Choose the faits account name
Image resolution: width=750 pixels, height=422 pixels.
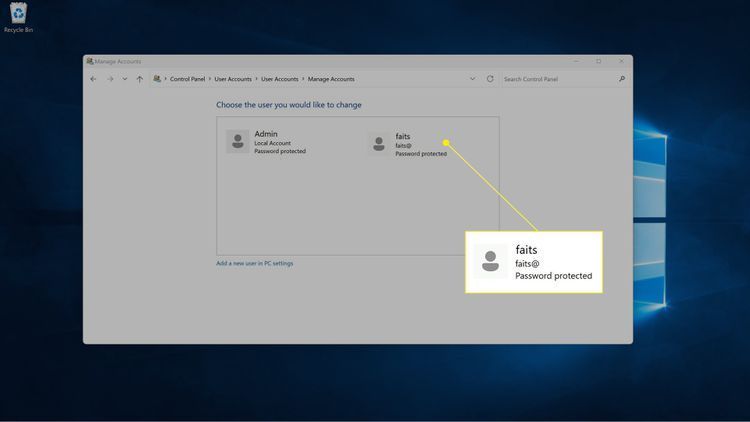403,136
